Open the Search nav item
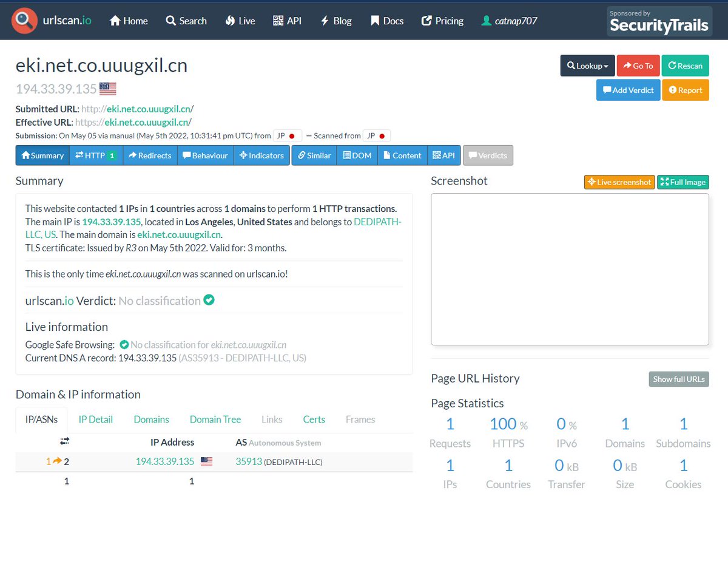The image size is (728, 564). (x=186, y=21)
